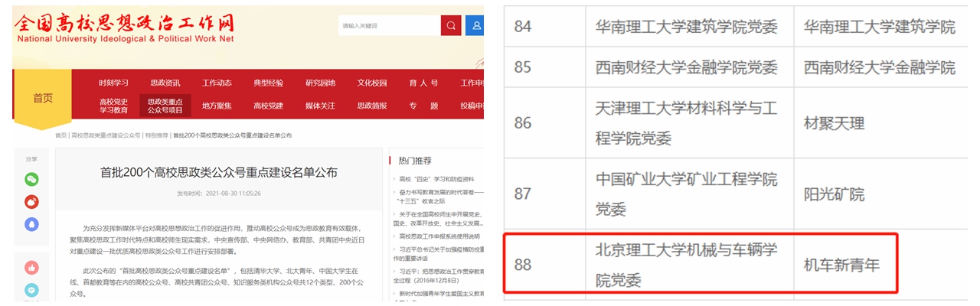The width and height of the screenshot is (980, 306).
Task: Open the 特别推荐 breadcrumb link
Action: pos(156,135)
